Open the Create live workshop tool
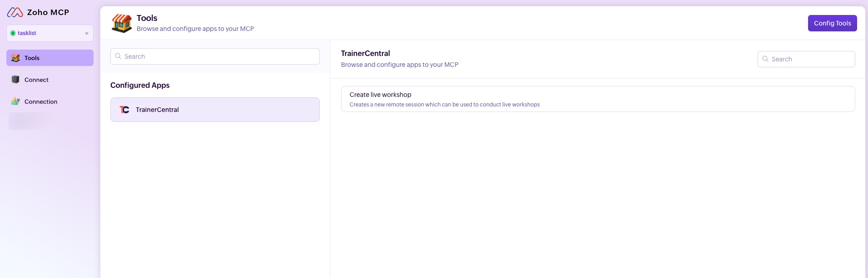The width and height of the screenshot is (868, 278). [x=598, y=99]
